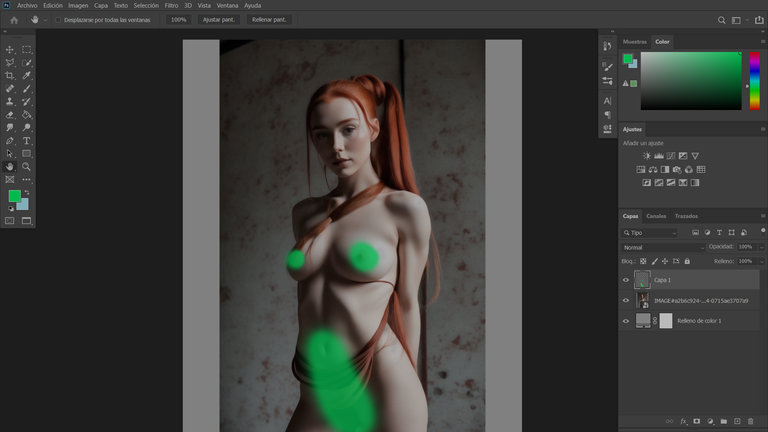Switch to the Canales tab
Viewport: 768px width, 432px height.
656,216
